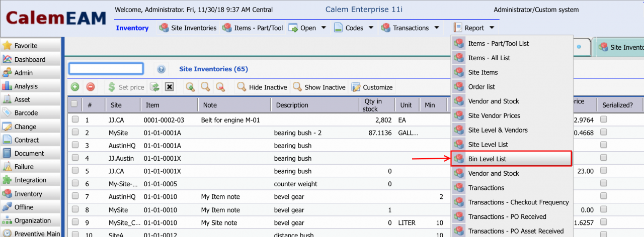Toggle Serialized checkbox in row 2
This screenshot has width=644, height=237.
[604, 133]
